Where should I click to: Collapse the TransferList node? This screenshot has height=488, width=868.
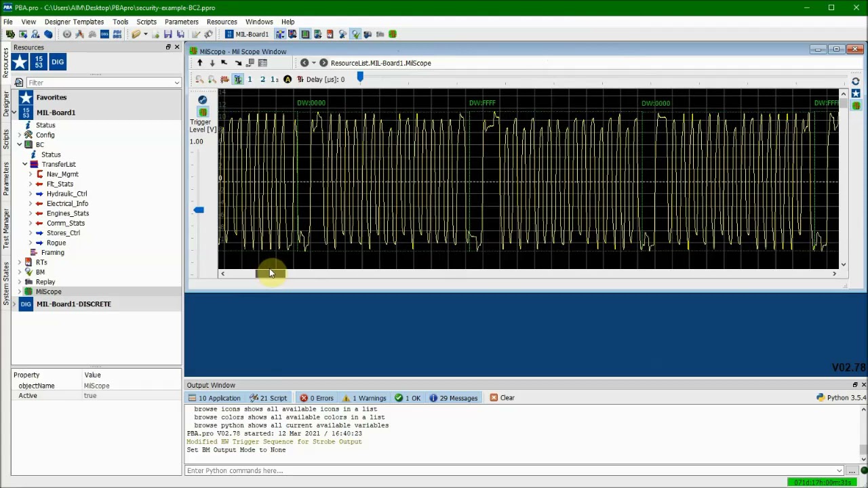point(25,165)
